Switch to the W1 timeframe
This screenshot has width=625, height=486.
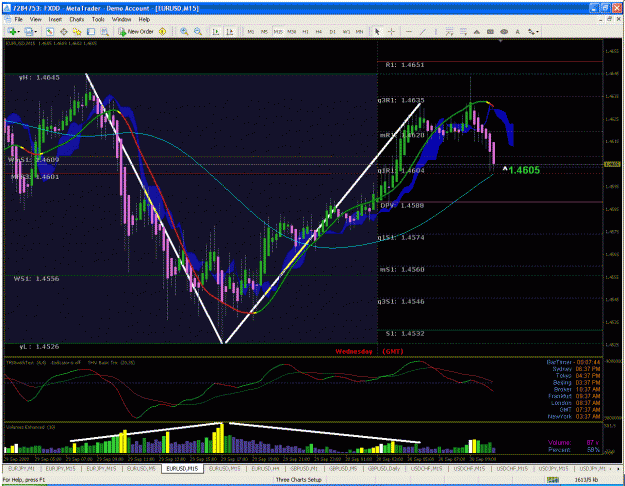pos(346,31)
